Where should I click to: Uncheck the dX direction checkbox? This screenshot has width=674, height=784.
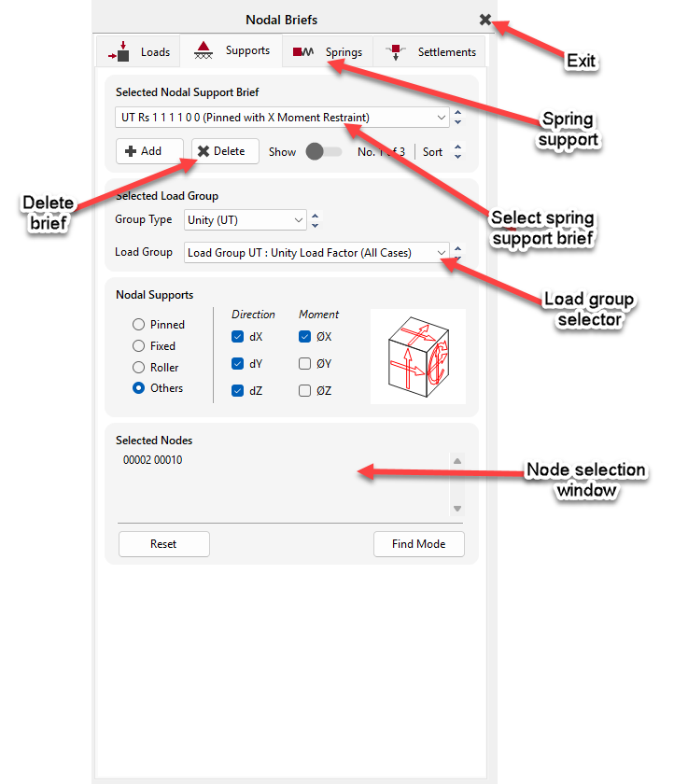(x=237, y=337)
